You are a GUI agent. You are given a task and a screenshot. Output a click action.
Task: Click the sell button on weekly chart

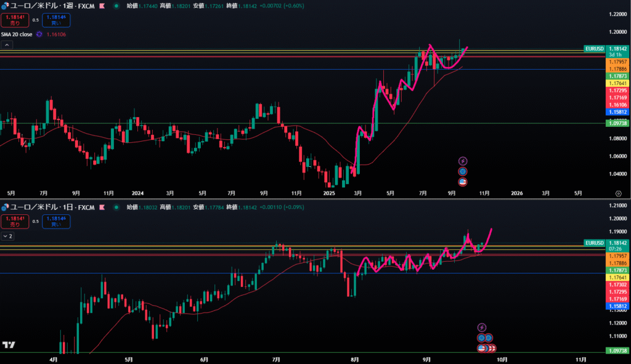(15, 20)
